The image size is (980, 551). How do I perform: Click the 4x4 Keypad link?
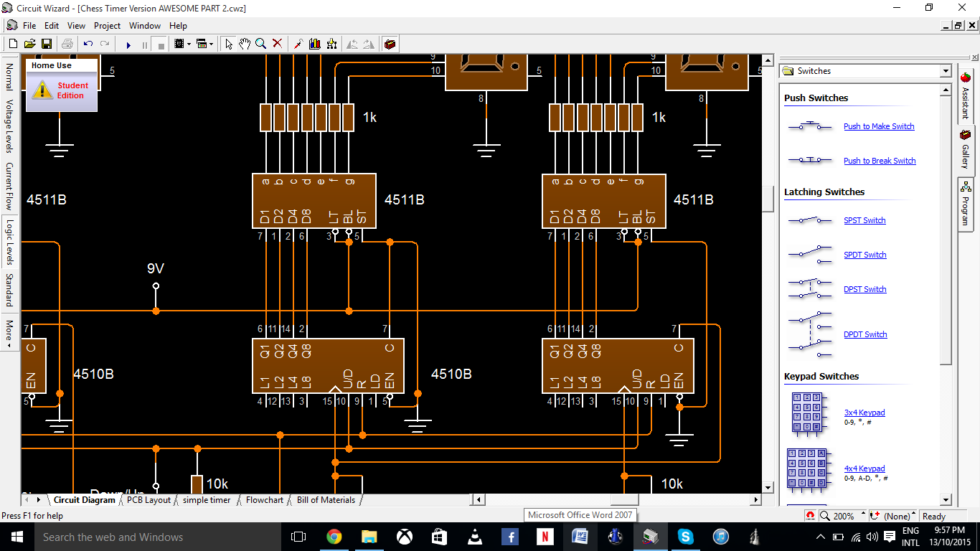(864, 468)
